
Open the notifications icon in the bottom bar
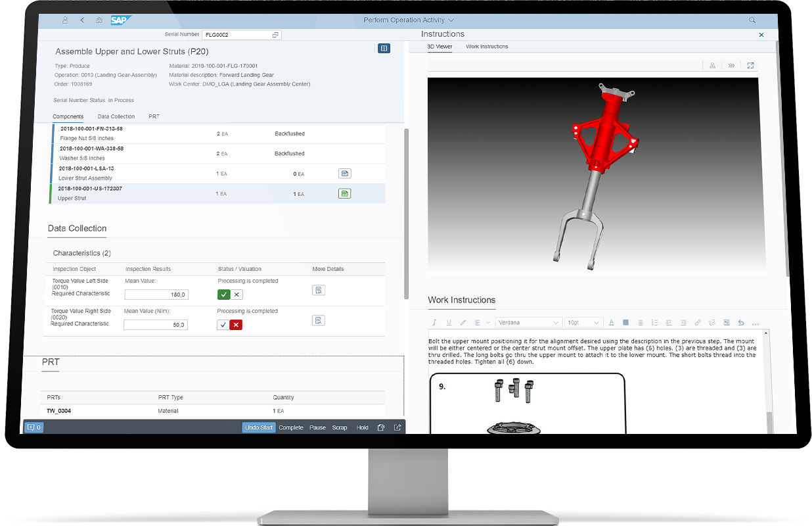(33, 427)
